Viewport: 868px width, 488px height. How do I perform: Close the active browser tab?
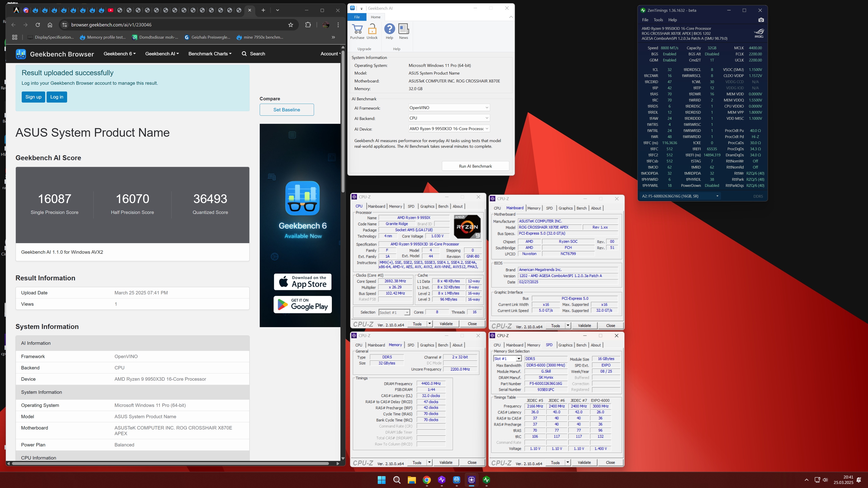coord(249,10)
